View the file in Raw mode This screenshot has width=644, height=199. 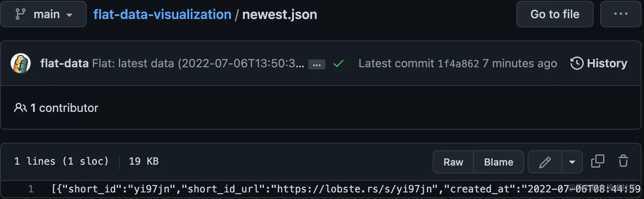pos(453,162)
